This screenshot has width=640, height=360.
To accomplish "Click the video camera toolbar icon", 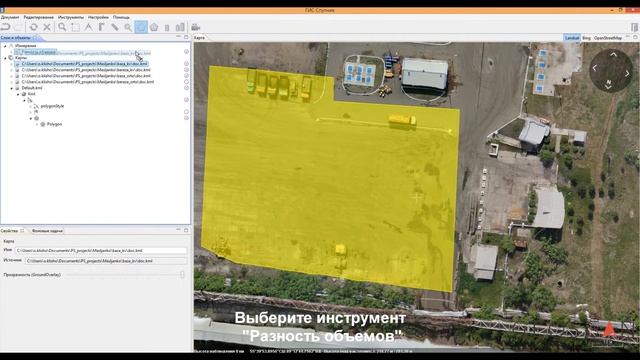I will 196,27.
